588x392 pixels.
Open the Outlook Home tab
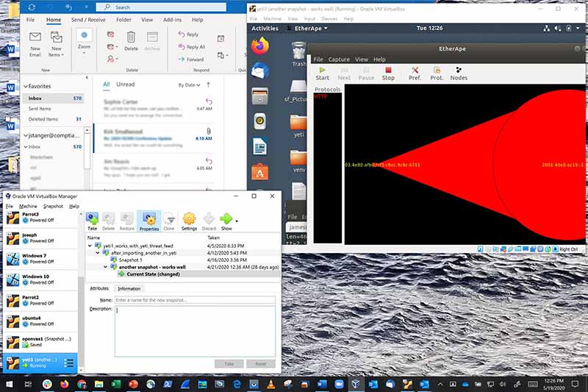(54, 20)
